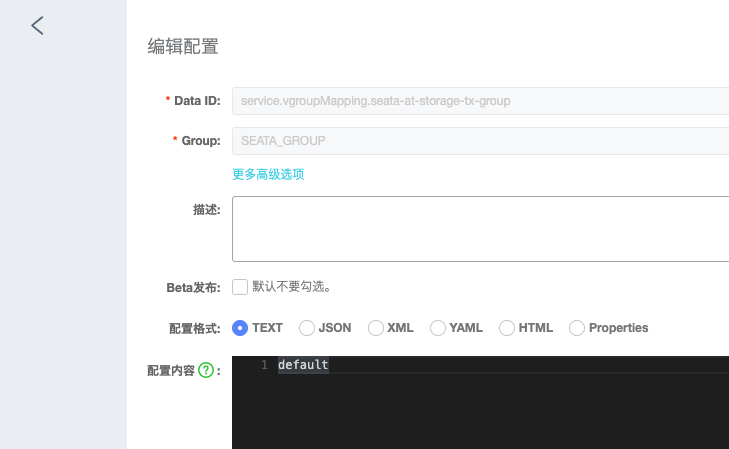Click the Data ID input field
This screenshot has height=449, width=729.
click(x=480, y=101)
